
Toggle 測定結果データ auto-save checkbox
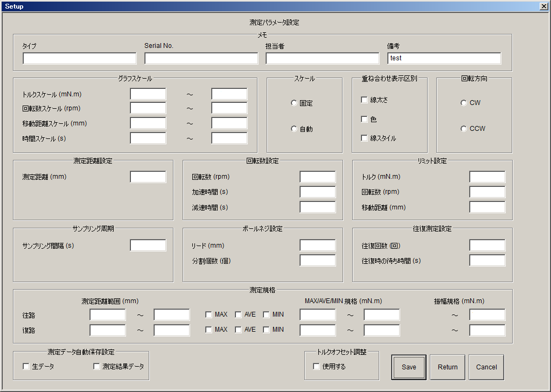point(97,367)
